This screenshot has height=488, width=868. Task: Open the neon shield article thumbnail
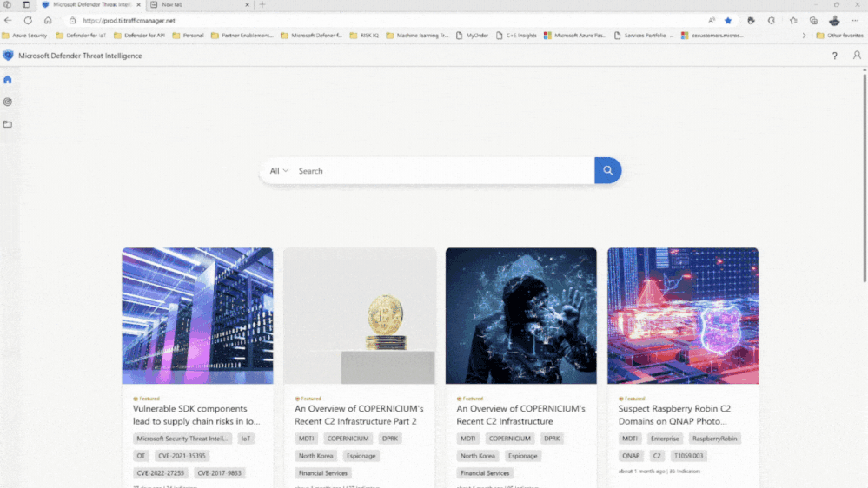click(x=683, y=315)
